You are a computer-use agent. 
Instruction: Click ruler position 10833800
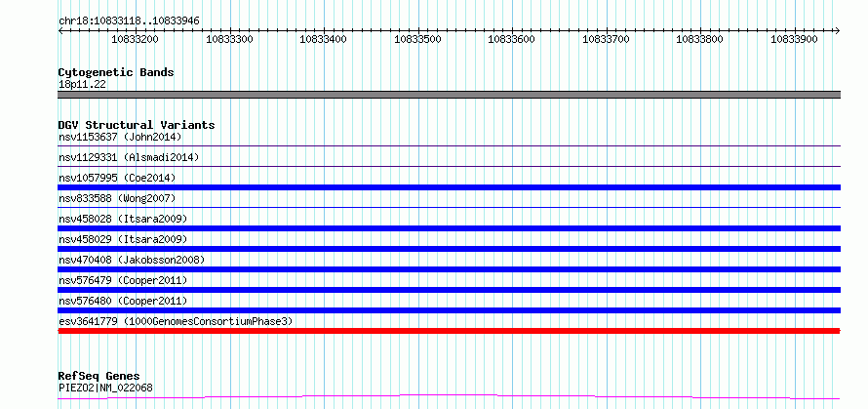700,39
